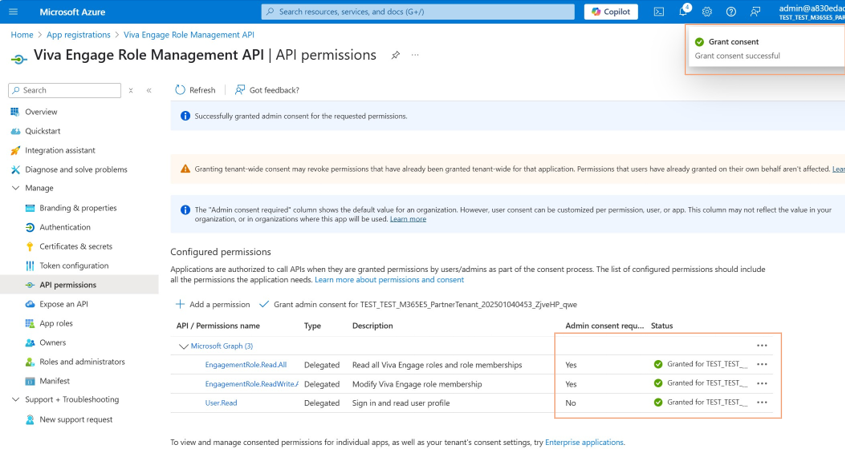
Task: Collapse the Microsoft Graph (3) group
Action: 183,346
